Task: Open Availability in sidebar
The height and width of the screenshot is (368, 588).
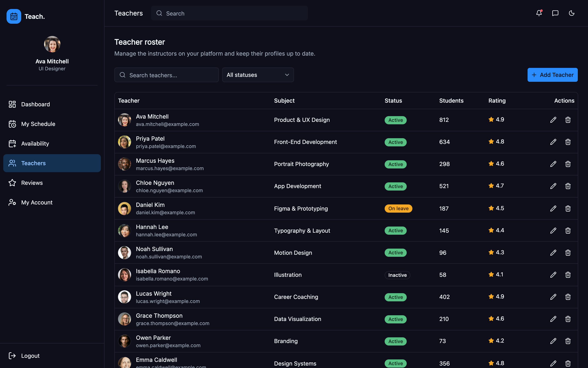Action: [52, 144]
